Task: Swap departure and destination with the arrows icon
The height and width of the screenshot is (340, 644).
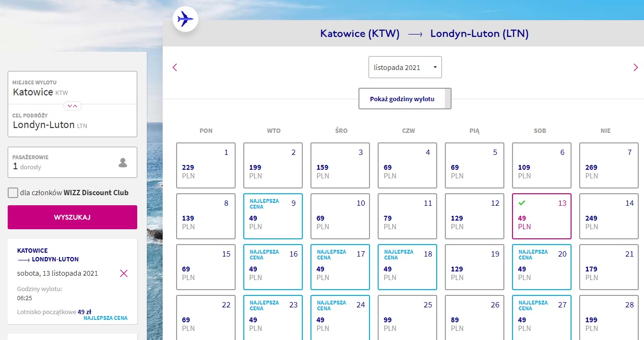Action: coord(72,106)
